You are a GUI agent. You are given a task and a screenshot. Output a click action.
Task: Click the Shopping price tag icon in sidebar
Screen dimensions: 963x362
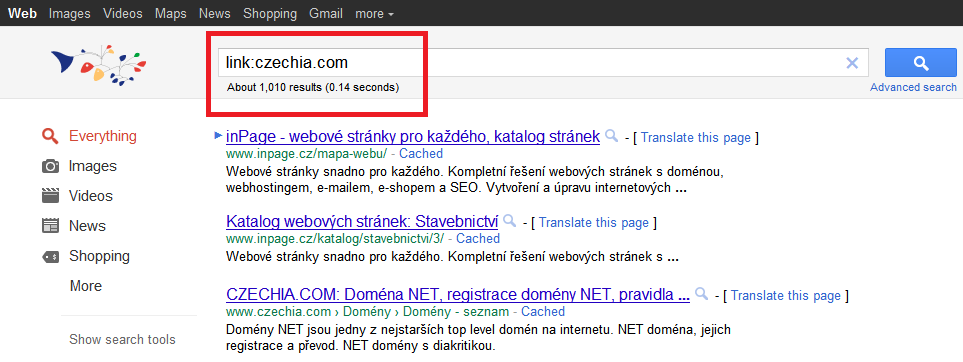coord(50,256)
